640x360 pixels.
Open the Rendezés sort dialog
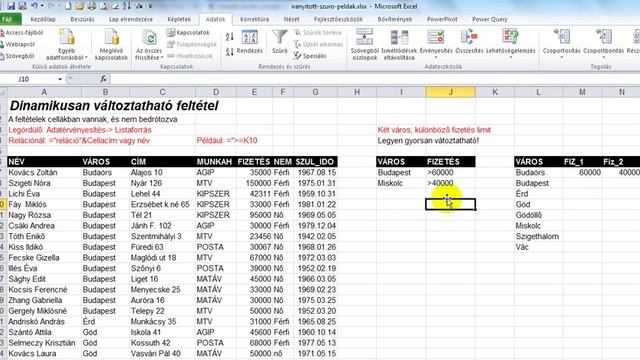pos(249,42)
